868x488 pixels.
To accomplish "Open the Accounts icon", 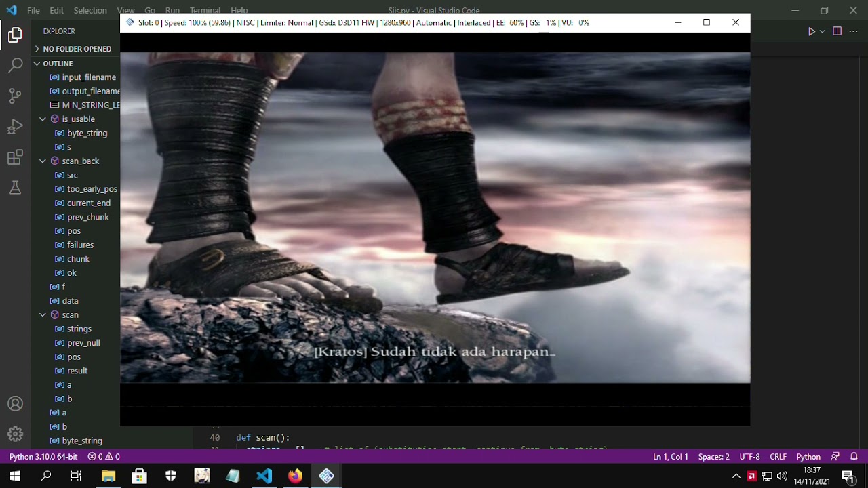I will (15, 404).
